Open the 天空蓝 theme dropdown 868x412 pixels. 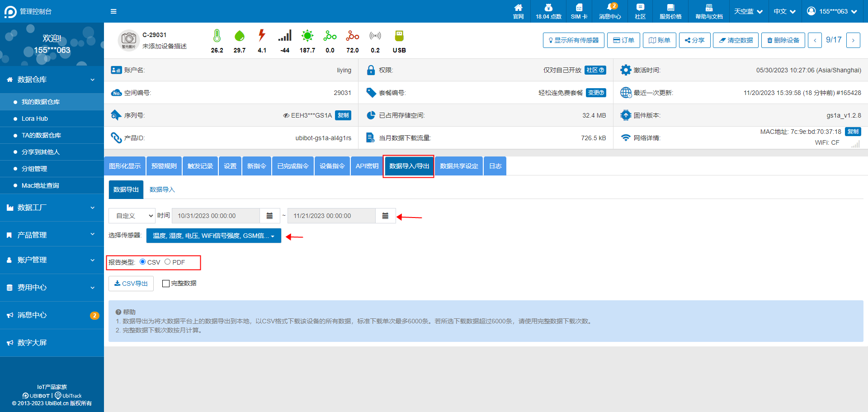748,11
